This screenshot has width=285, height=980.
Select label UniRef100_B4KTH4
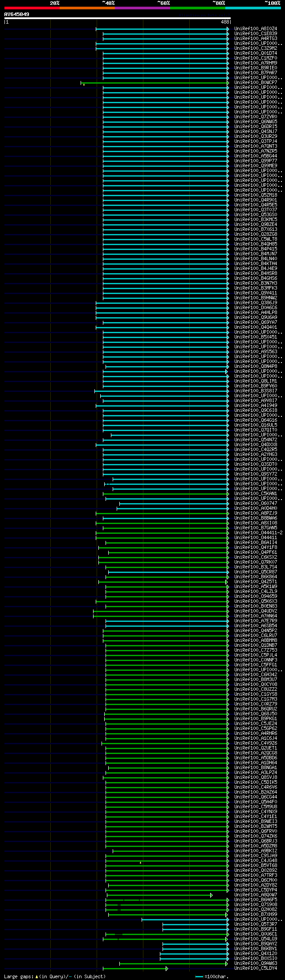click(256, 263)
